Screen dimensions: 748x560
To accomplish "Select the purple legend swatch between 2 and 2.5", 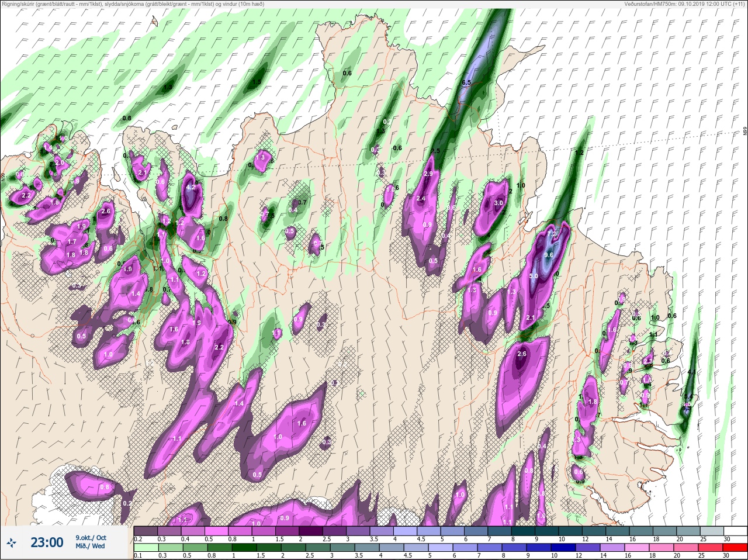I will point(312,531).
